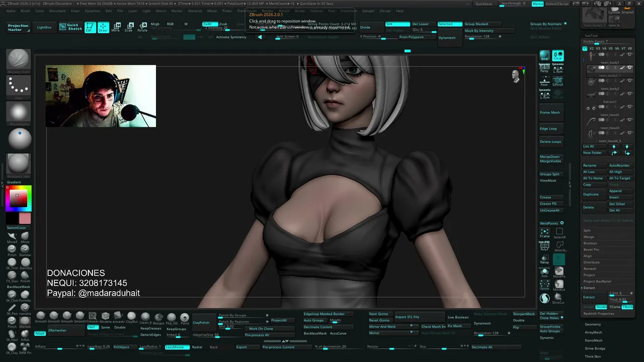Open the Zplugin menu
Image resolution: width=644 pixels, height=362 pixels.
(368, 11)
